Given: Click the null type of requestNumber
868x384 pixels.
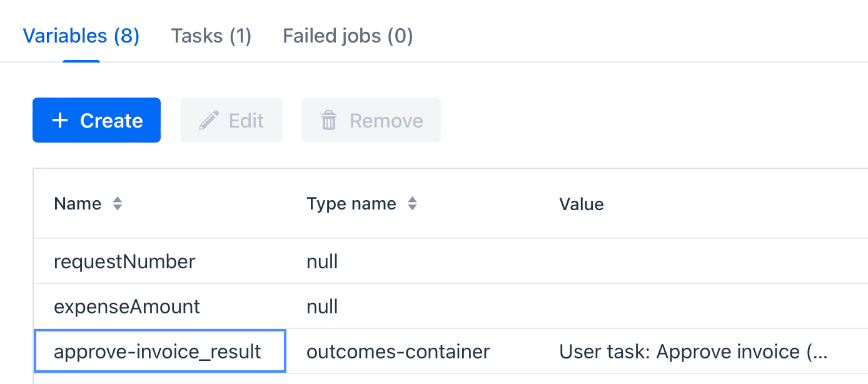Looking at the screenshot, I should [322, 261].
